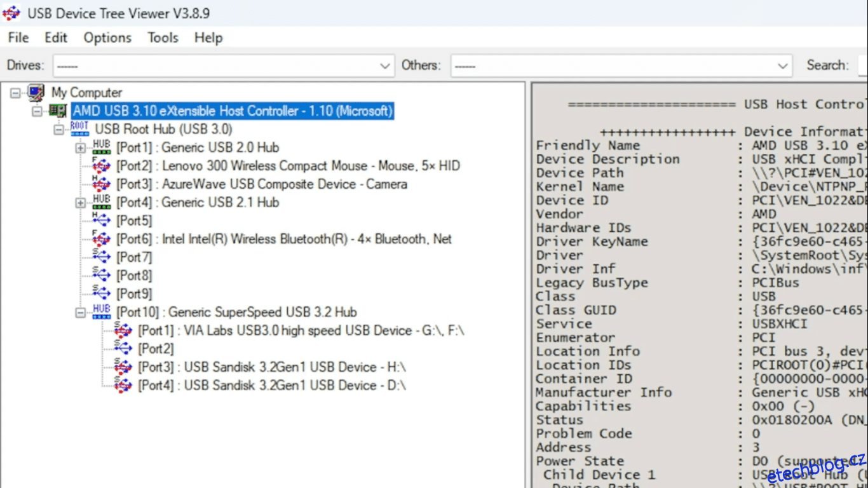Viewport: 868px width, 488px height.
Task: Open the File menu
Action: tap(18, 37)
